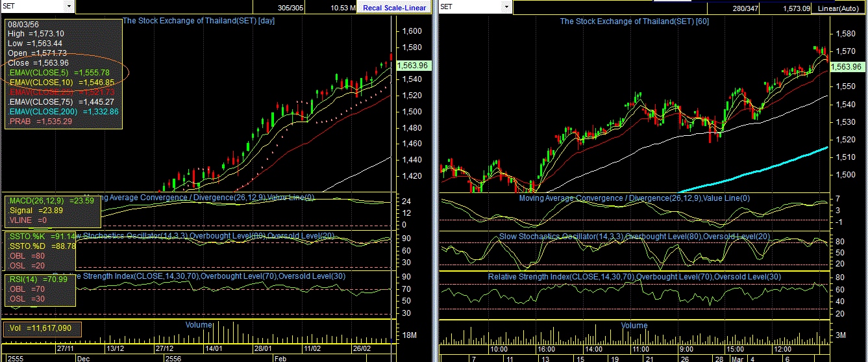Click the Dec label on day chart time axis
The image size is (868, 362).
[x=83, y=358]
